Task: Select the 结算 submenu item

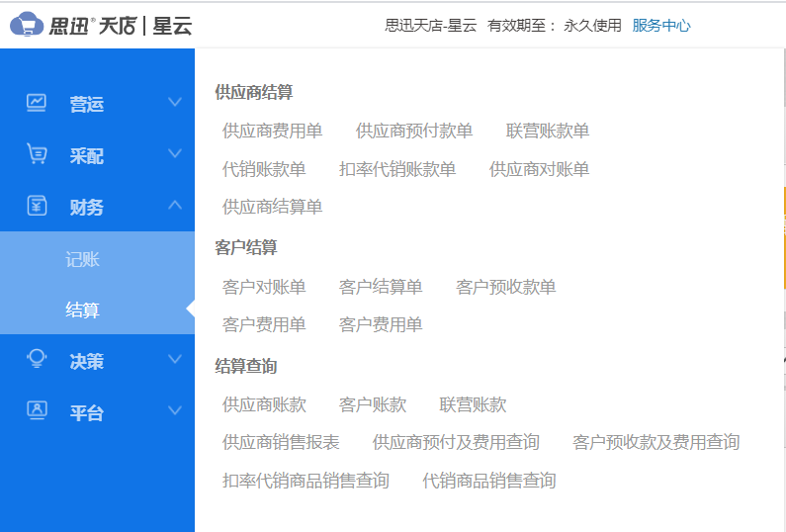Action: tap(83, 310)
